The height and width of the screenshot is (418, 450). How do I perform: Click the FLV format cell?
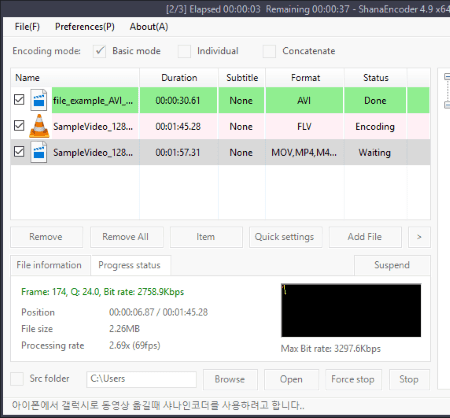click(x=304, y=127)
